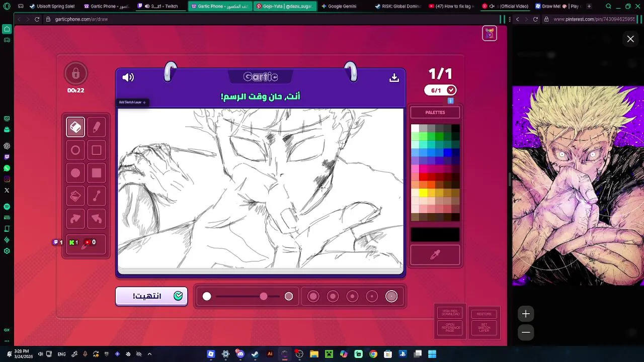Screen dimensions: 644x362
Task: Select the second opacity preset circle
Action: [333, 297]
